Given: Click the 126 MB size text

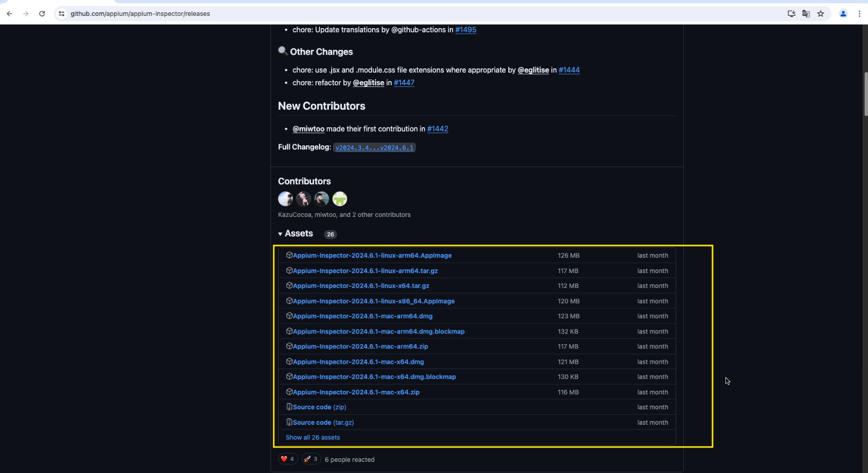Looking at the screenshot, I should tap(568, 256).
